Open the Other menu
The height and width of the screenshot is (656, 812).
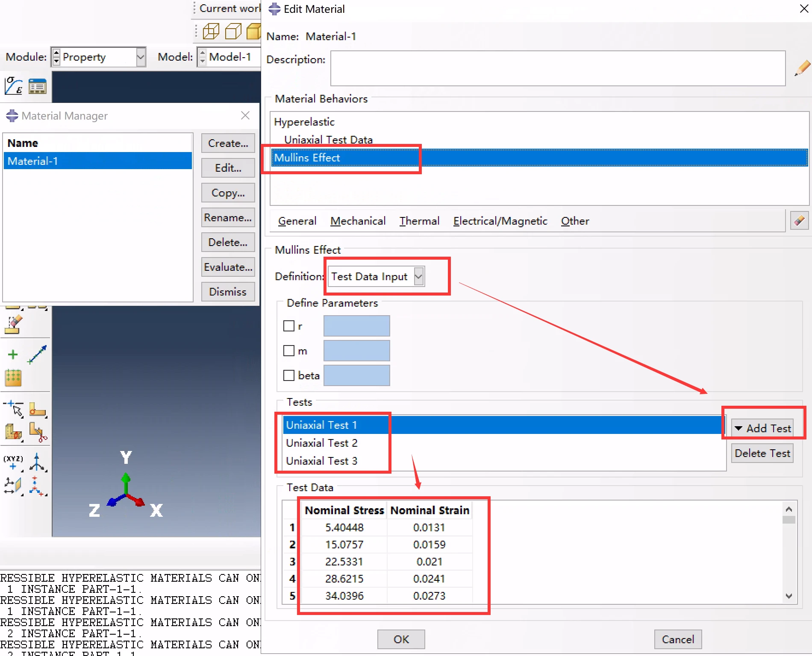(x=575, y=221)
